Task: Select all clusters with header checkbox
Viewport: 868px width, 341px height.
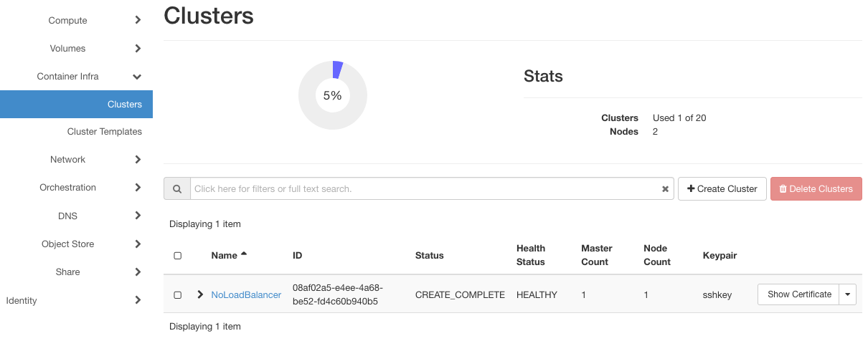Action: (178, 256)
